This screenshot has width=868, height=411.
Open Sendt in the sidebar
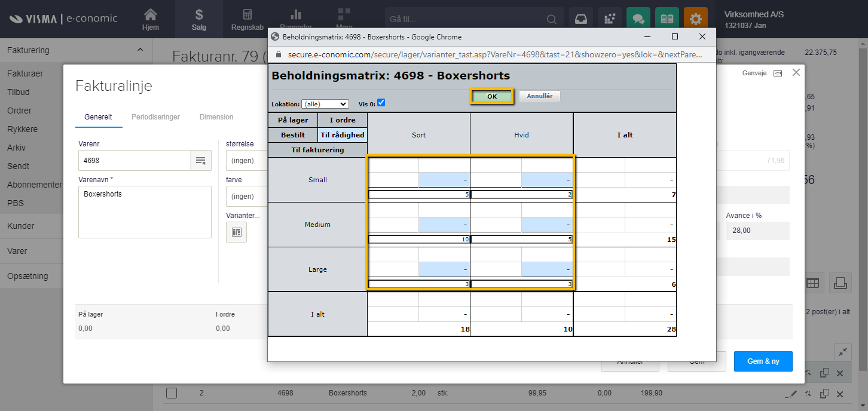(18, 166)
